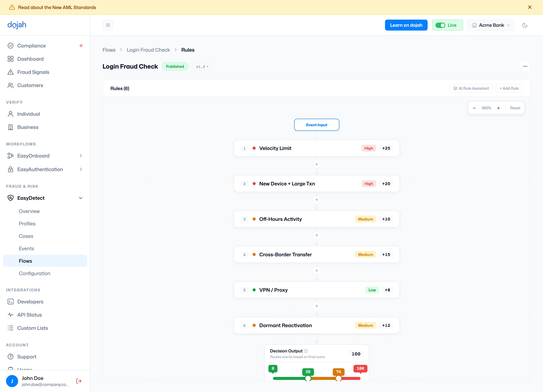Open VPN / Proxy rule

pyautogui.click(x=317, y=290)
